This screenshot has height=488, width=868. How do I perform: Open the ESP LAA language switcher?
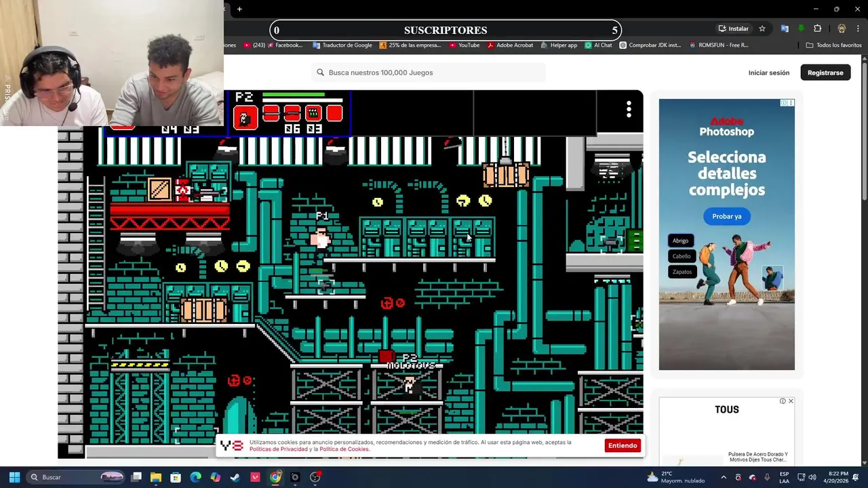click(x=784, y=477)
